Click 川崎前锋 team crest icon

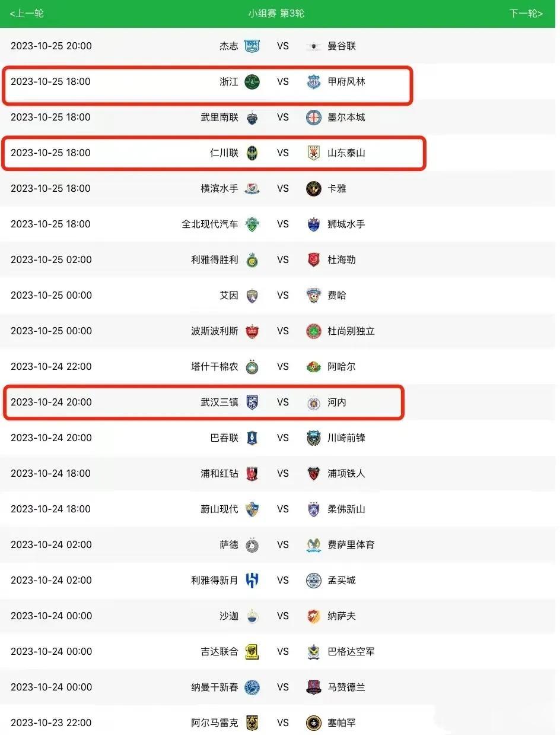pyautogui.click(x=314, y=438)
